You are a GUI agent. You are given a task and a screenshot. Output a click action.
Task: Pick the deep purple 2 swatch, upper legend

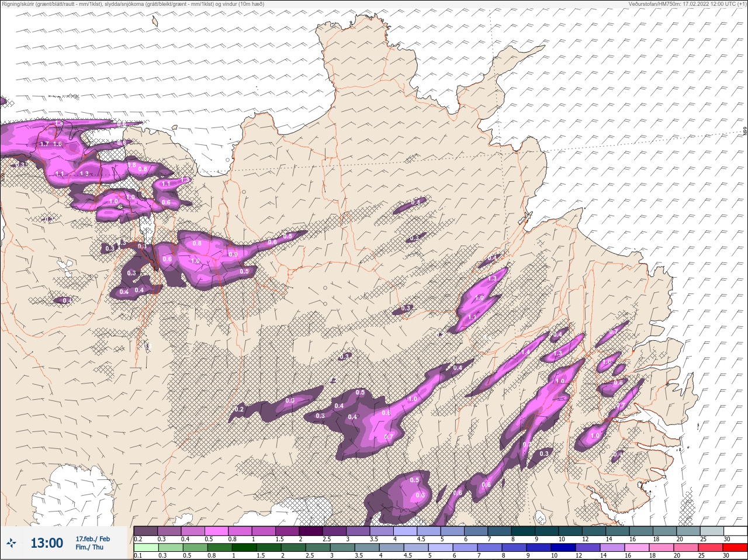(311, 531)
